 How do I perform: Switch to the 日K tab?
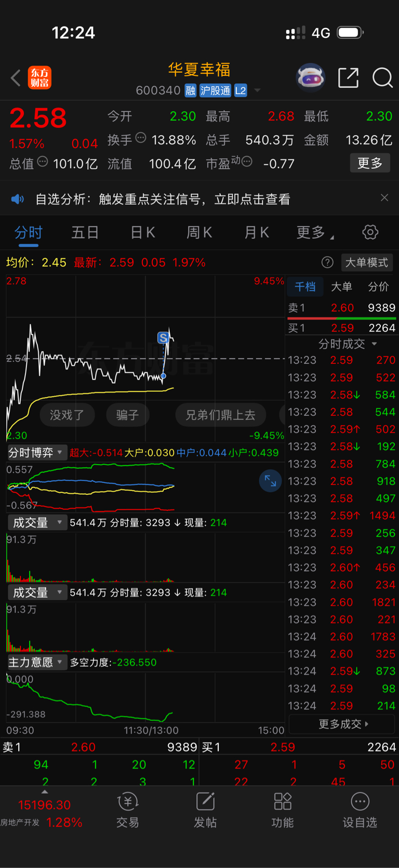pos(143,232)
